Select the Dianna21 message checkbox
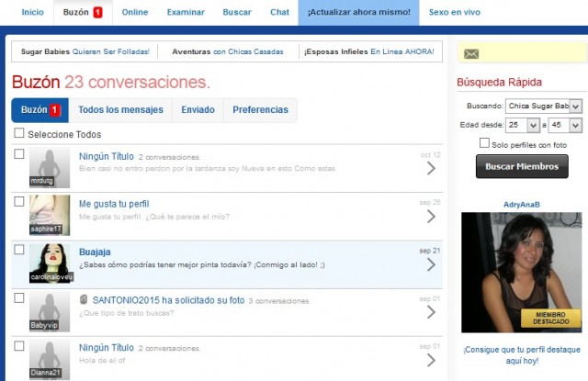This screenshot has width=588, height=381. (19, 346)
